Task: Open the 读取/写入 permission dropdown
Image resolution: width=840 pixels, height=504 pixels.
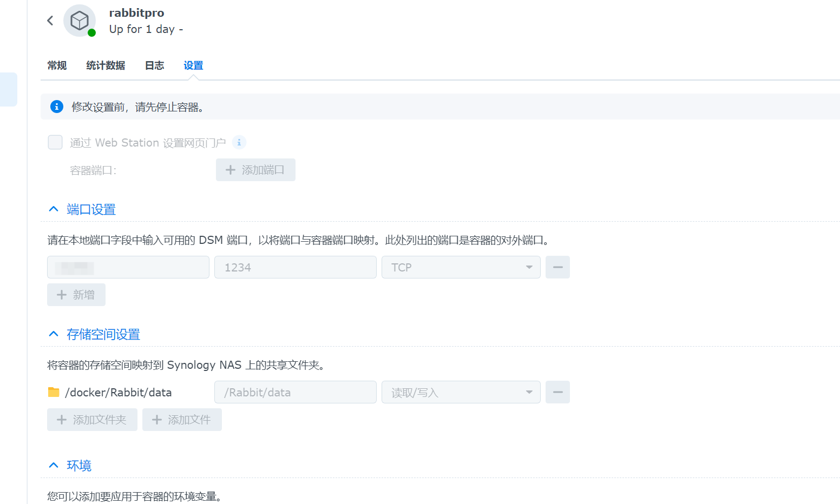Action: click(x=461, y=392)
